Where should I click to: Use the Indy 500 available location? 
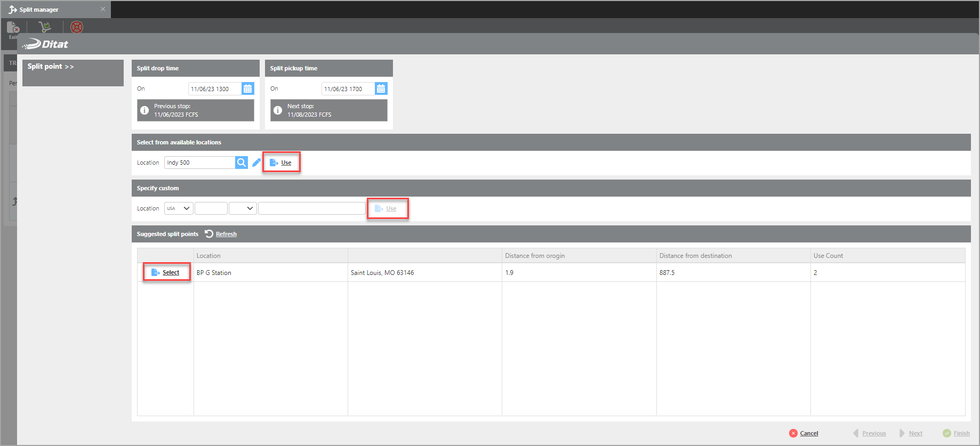click(282, 163)
